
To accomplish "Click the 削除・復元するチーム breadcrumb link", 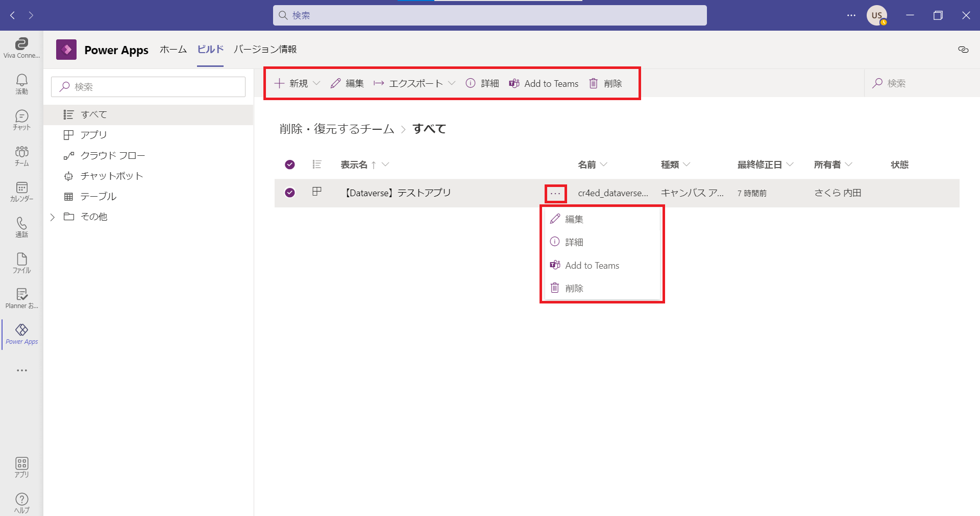I will [337, 129].
